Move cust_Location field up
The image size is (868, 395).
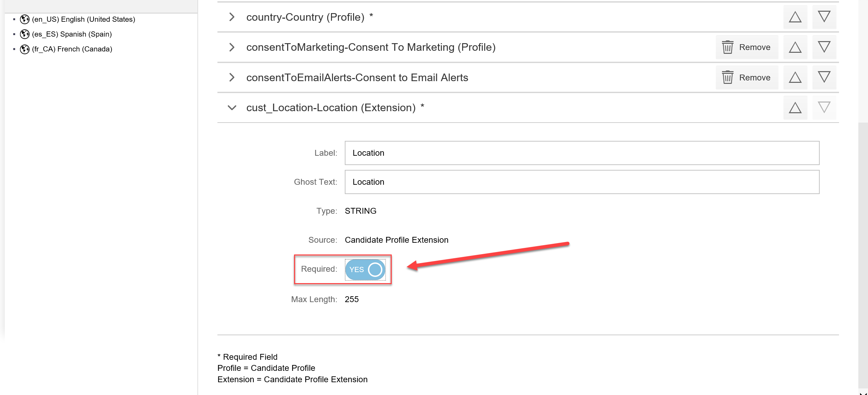coord(795,108)
